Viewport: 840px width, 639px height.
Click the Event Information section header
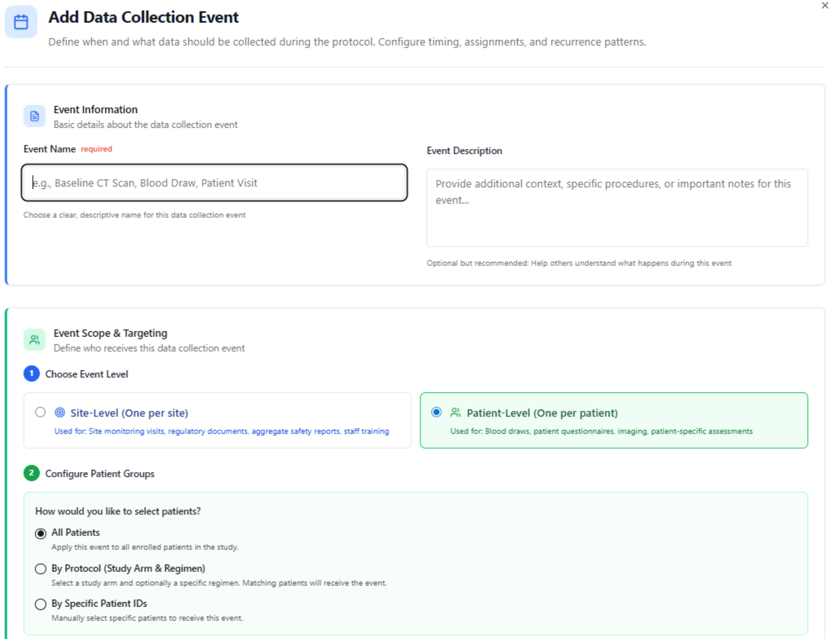point(95,109)
